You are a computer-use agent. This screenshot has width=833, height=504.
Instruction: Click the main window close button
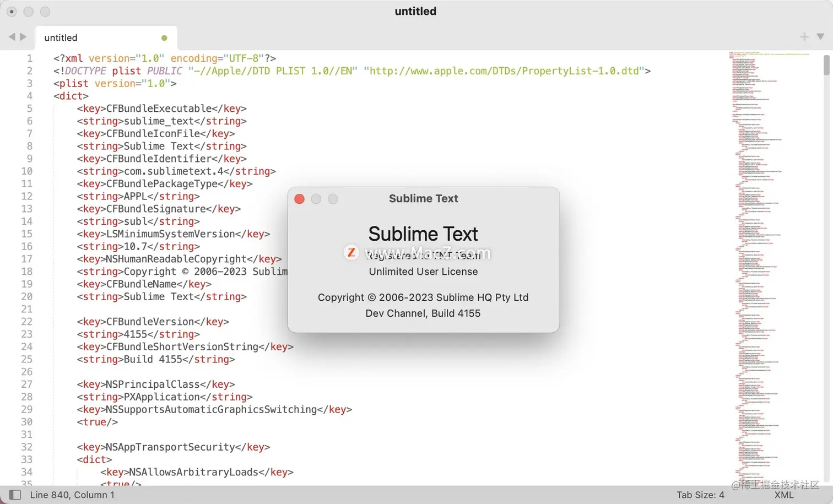(x=12, y=12)
